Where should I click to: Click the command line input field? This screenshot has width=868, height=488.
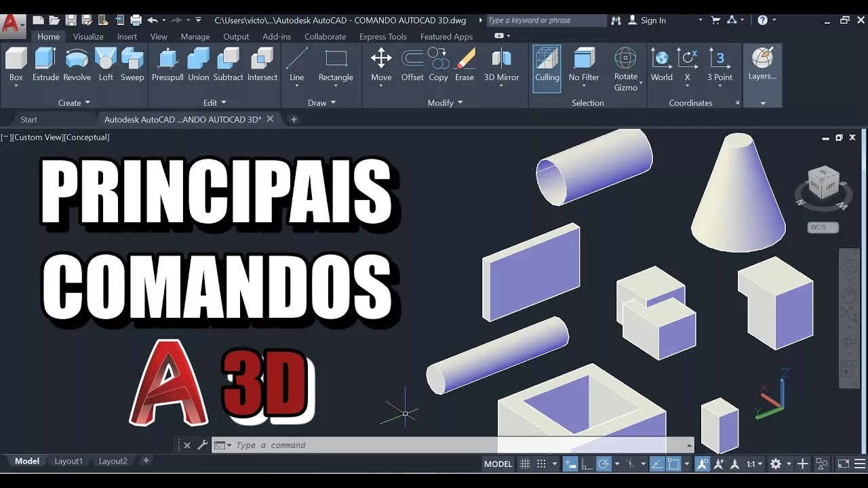448,445
